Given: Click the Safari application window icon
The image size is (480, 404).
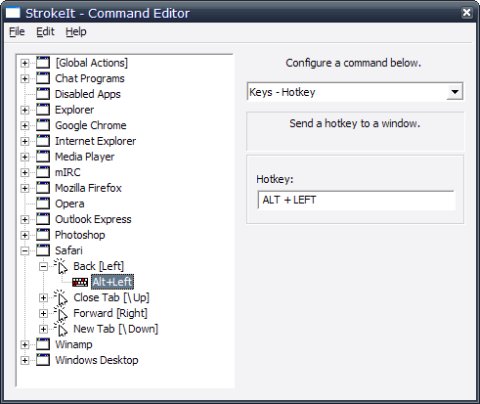Looking at the screenshot, I should coord(43,250).
